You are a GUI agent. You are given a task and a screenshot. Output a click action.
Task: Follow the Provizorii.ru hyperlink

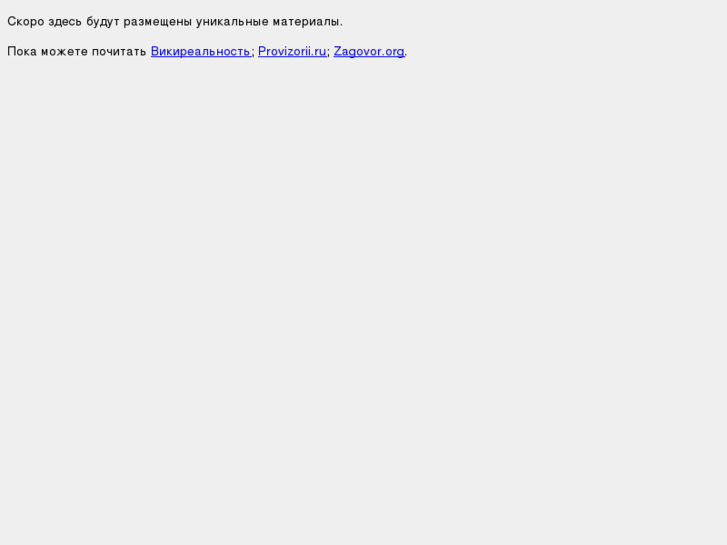click(x=292, y=51)
